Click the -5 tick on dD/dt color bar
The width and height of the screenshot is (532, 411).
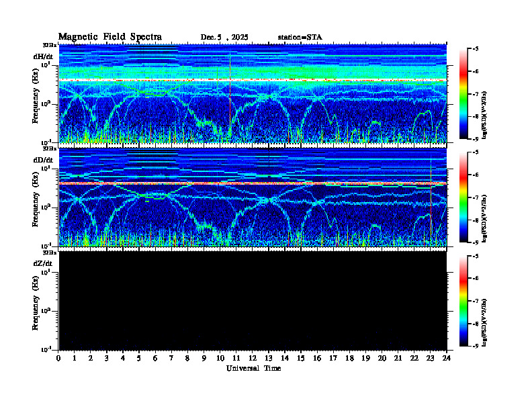click(476, 152)
